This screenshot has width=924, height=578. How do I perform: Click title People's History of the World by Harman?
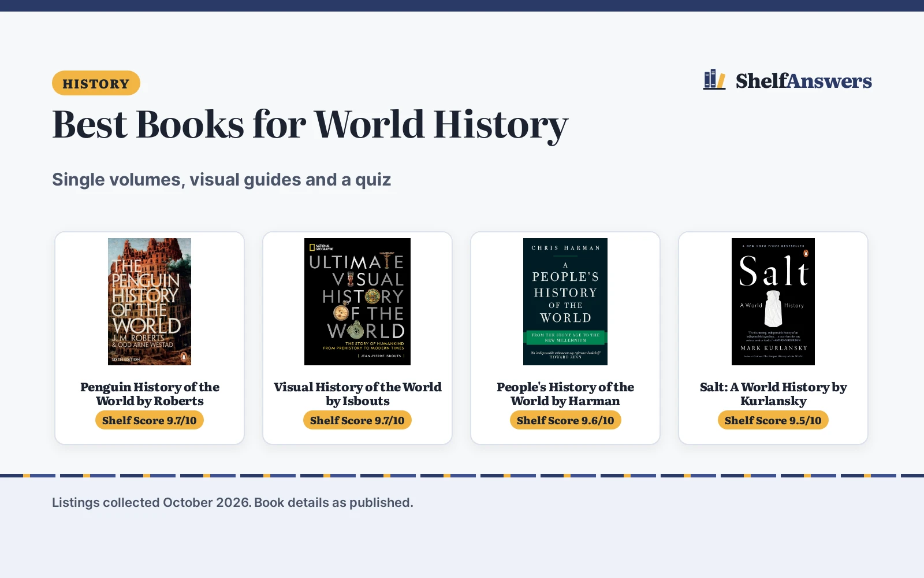(x=565, y=394)
